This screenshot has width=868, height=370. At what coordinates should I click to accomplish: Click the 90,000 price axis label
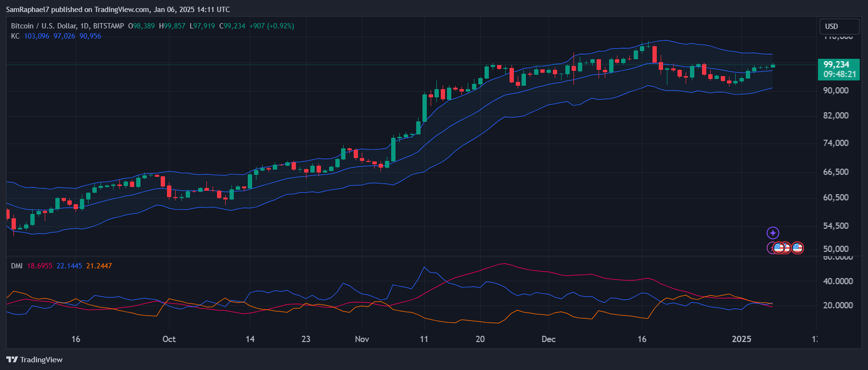click(836, 91)
